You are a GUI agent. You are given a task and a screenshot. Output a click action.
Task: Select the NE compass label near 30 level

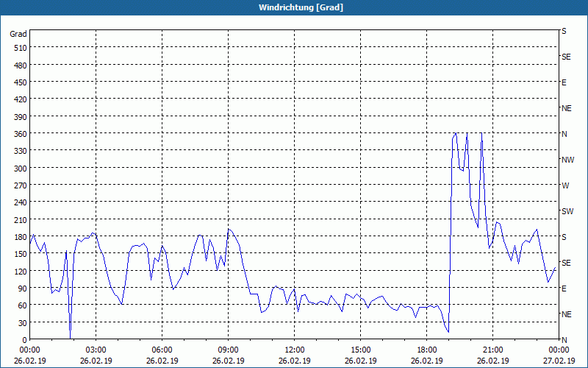(x=567, y=314)
